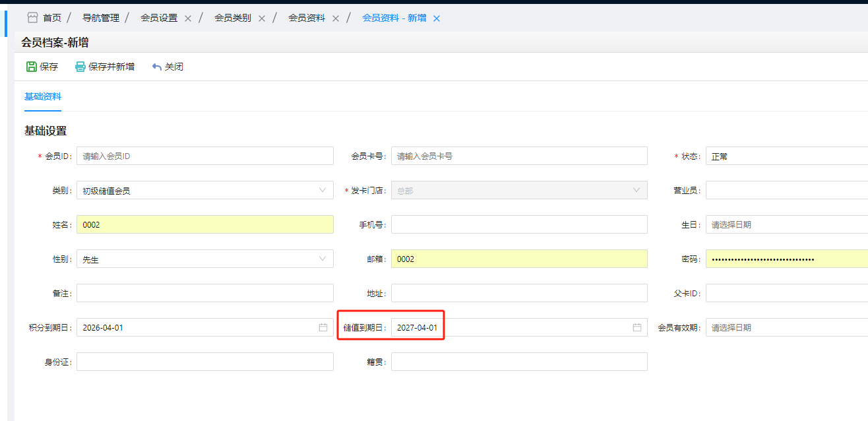Click the 父卡ID input field
Viewport: 868px width, 421px height.
[x=787, y=293]
